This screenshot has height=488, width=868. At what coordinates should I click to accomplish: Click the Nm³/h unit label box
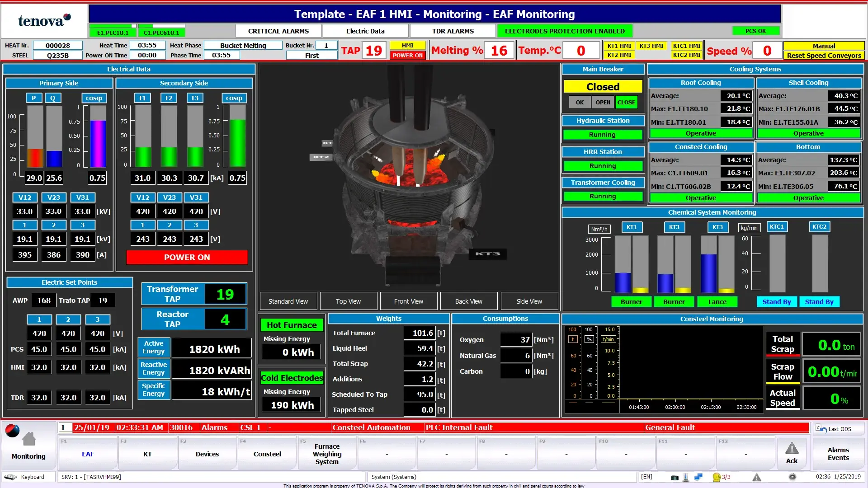pos(599,229)
